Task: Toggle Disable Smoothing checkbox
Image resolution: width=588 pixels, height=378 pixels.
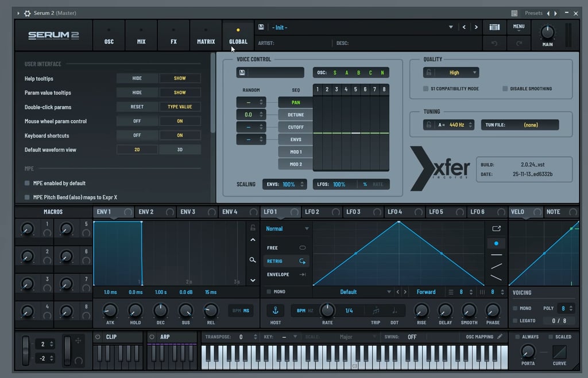Action: [505, 88]
